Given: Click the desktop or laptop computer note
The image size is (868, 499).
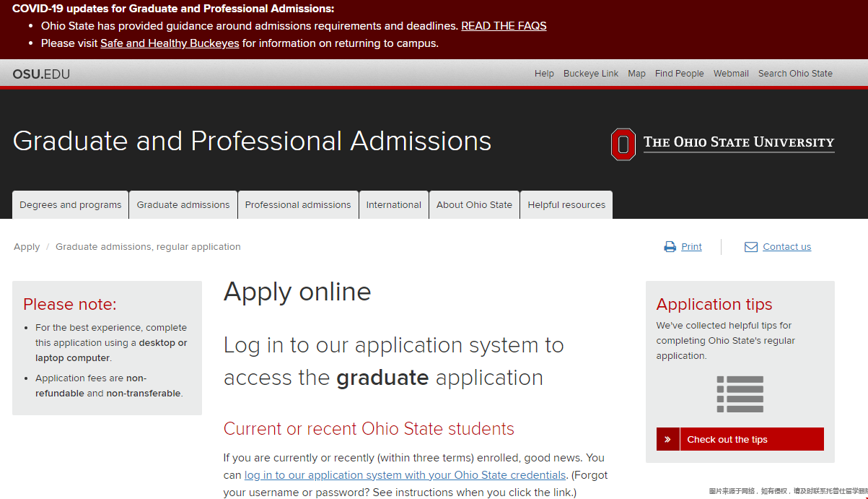Looking at the screenshot, I should pyautogui.click(x=111, y=342).
